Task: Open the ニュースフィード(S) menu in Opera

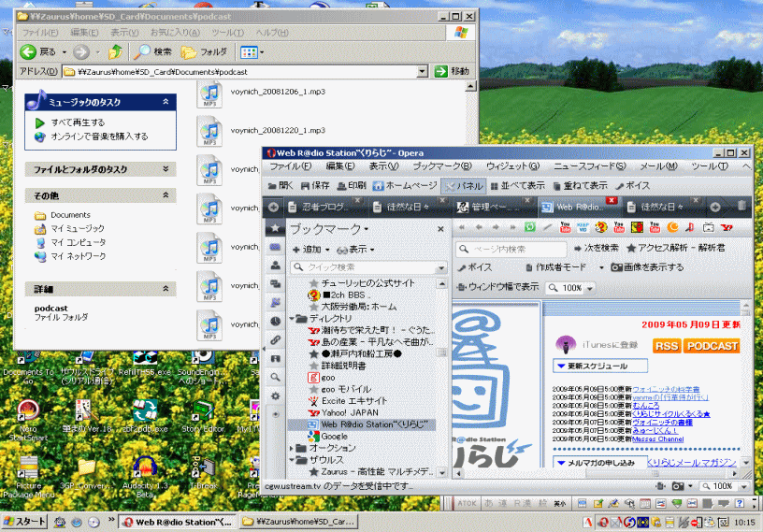Action: (x=590, y=166)
